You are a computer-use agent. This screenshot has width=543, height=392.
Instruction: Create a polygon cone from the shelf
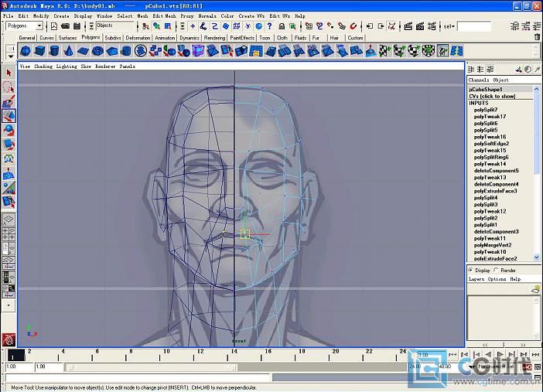pyautogui.click(x=69, y=51)
